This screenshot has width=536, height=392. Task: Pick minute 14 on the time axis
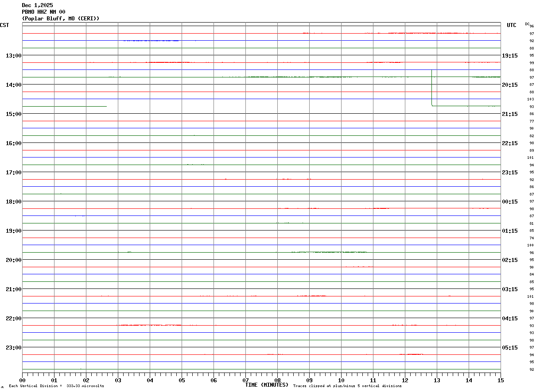(469, 380)
